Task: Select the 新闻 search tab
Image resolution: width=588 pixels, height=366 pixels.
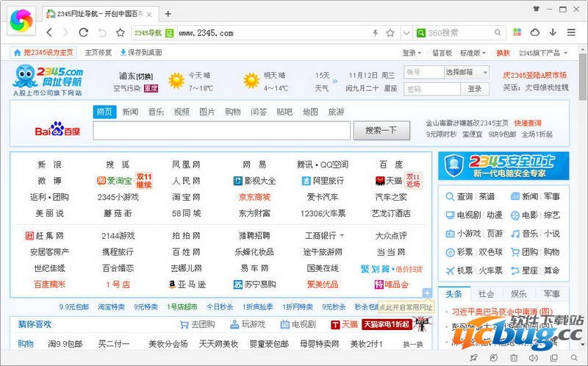Action: pos(130,112)
